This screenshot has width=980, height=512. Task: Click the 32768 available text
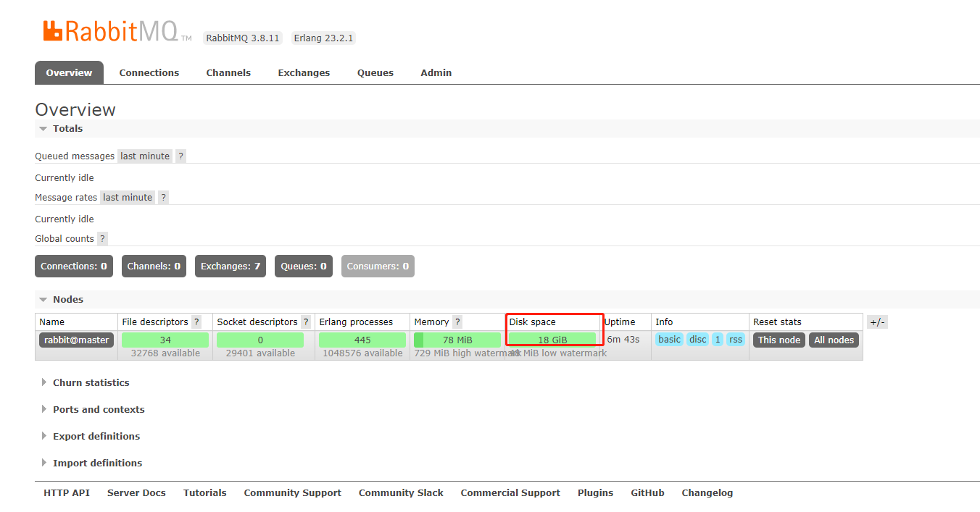[165, 353]
